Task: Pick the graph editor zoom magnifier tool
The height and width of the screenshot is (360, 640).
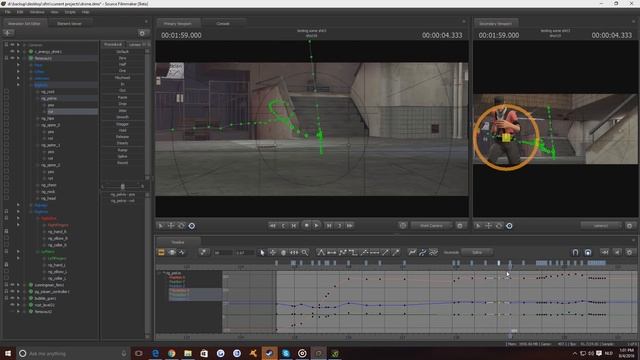Action: click(x=304, y=253)
